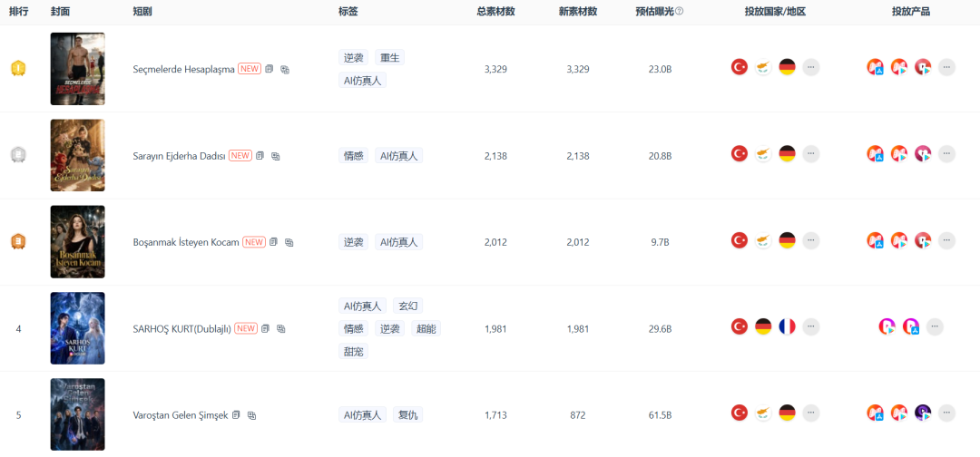Show more products for Sarayın Ejderha Dadısı
The height and width of the screenshot is (457, 980).
point(946,153)
